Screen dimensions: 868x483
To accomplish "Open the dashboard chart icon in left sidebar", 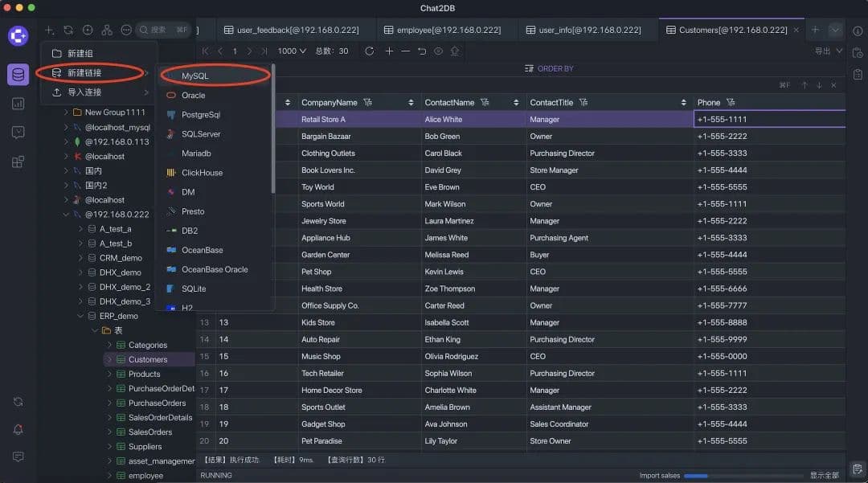I will click(18, 104).
